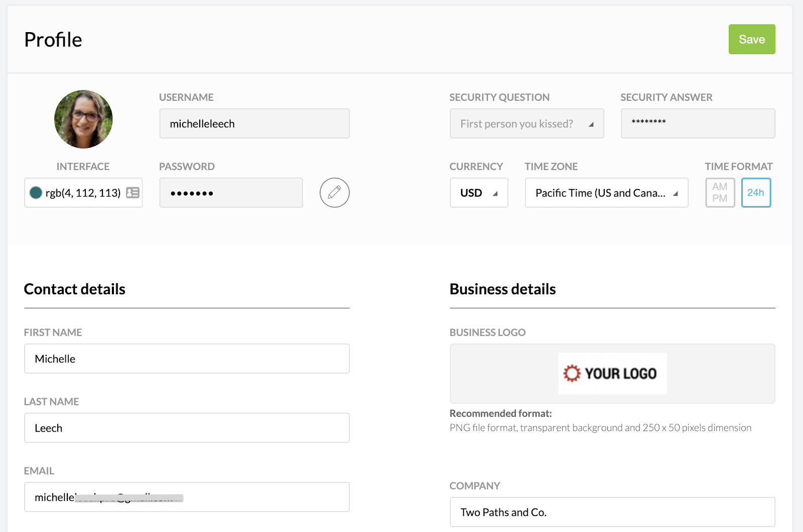Click the First Name field containing Michelle

[187, 359]
